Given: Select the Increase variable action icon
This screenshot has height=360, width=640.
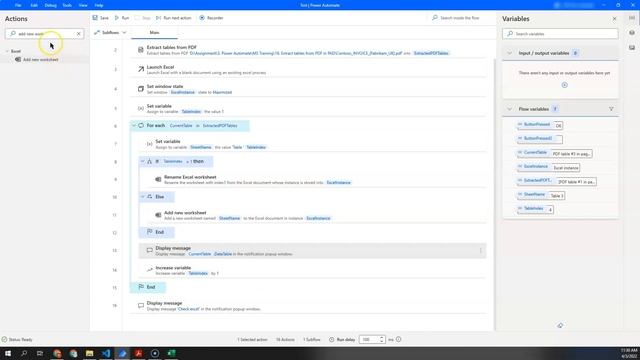Looking at the screenshot, I should (x=150, y=270).
